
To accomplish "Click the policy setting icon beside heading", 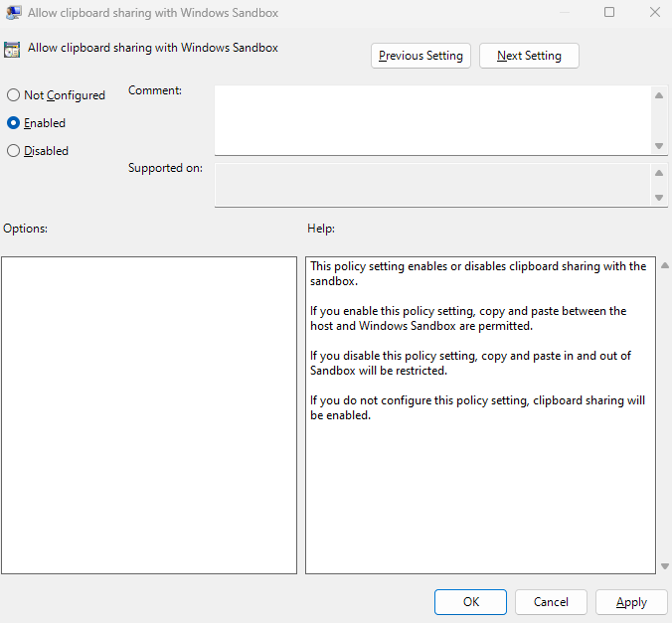I will coord(12,50).
